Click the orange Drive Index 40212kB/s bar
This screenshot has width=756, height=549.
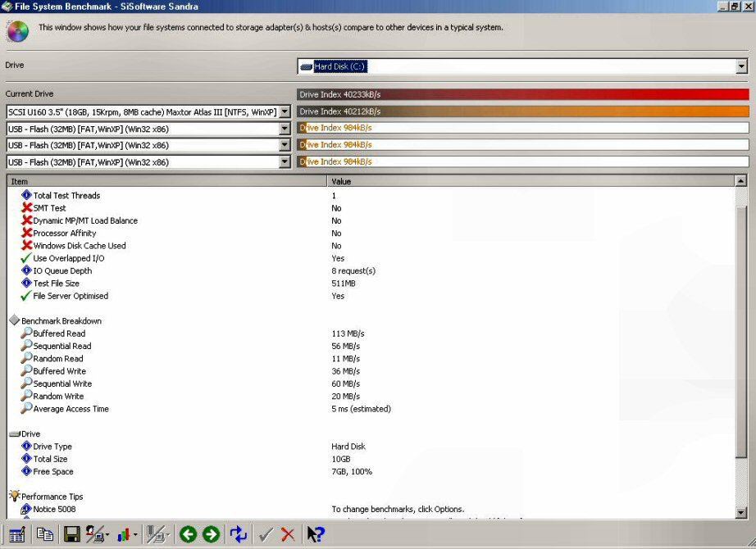coord(522,111)
